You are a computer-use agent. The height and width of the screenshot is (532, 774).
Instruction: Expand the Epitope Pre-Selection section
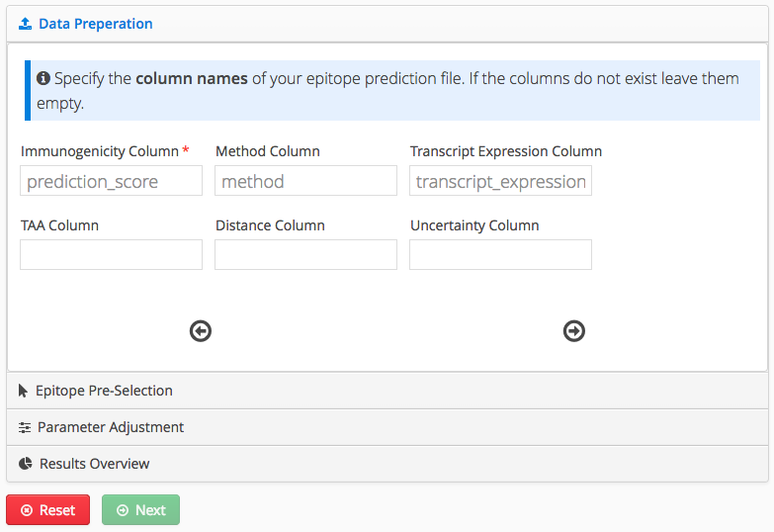(x=104, y=391)
